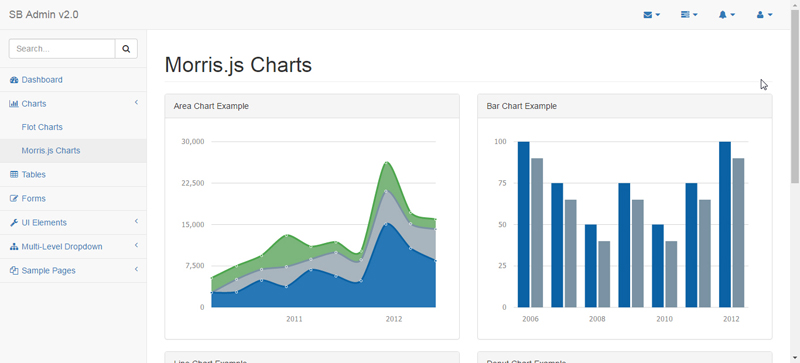Viewport: 800px width, 363px height.
Task: Click the Tables grid icon
Action: tap(14, 175)
